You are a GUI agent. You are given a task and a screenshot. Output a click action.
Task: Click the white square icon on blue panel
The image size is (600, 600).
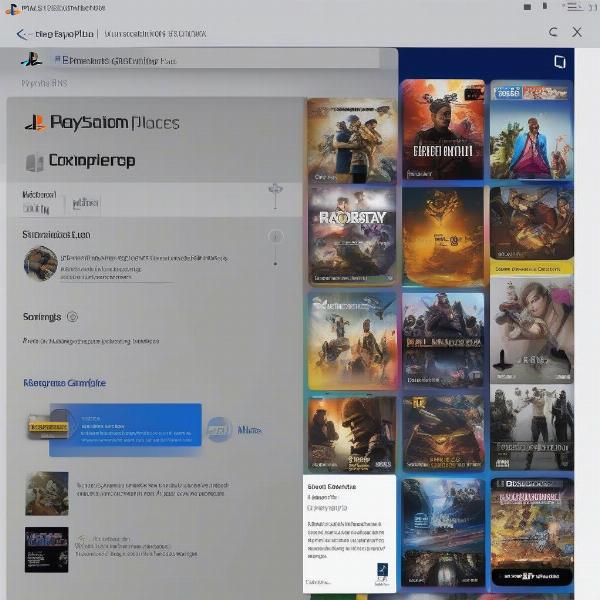click(x=560, y=62)
